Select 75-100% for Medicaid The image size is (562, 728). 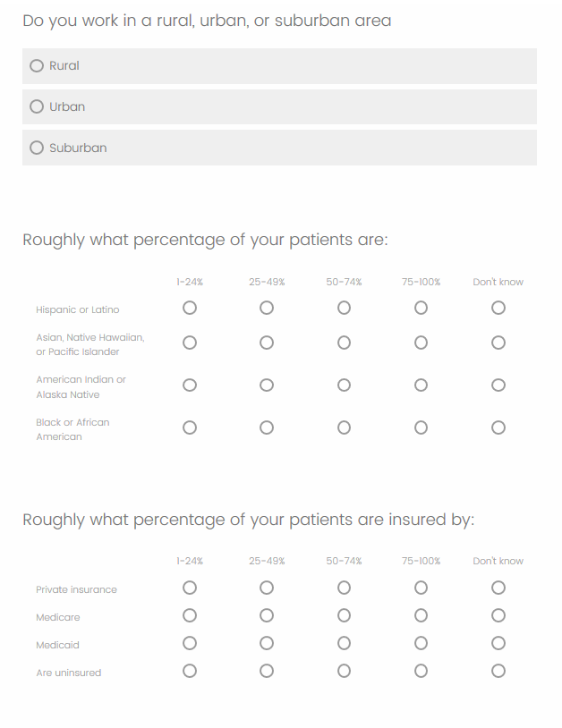(421, 643)
